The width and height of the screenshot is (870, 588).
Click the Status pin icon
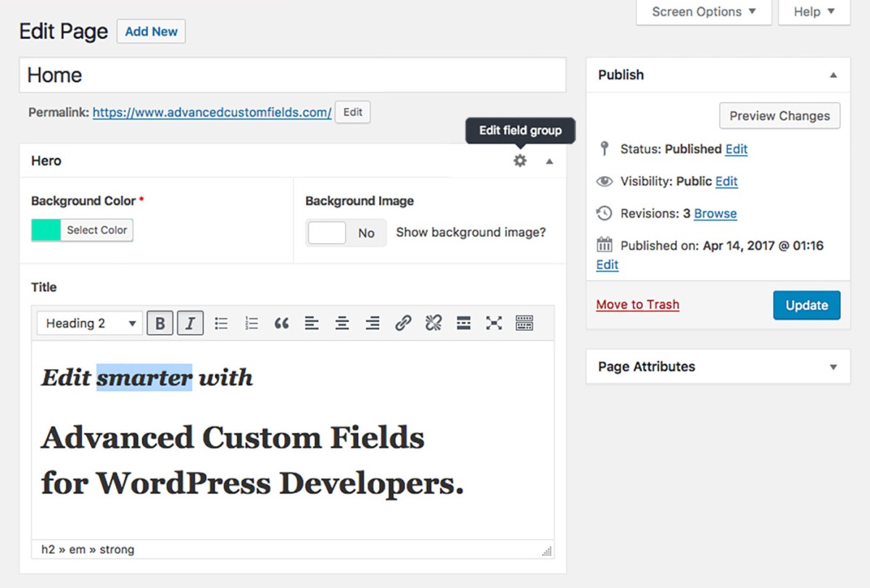click(x=604, y=149)
